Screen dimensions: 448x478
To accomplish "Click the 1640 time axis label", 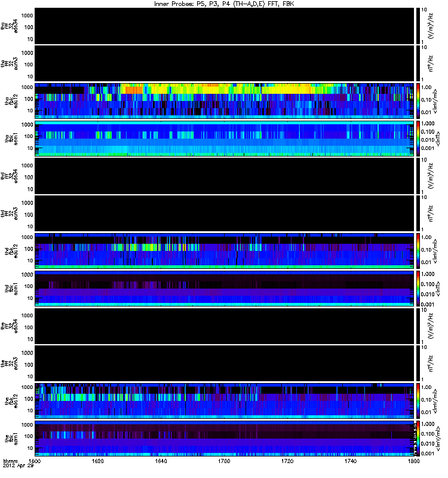I will coord(161,461).
